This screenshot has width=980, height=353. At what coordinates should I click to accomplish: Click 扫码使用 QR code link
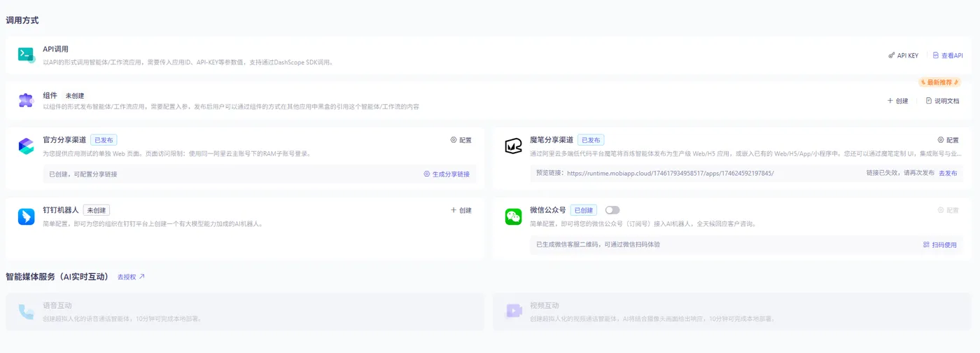pyautogui.click(x=939, y=245)
